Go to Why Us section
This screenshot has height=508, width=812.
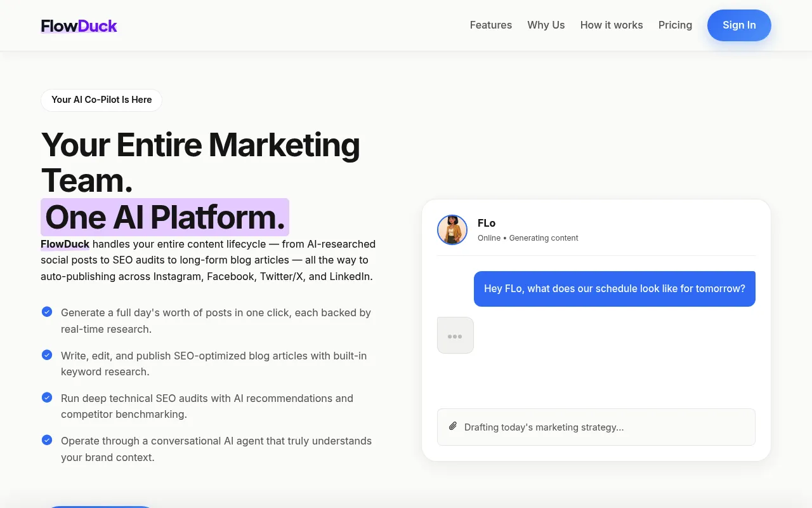(546, 25)
